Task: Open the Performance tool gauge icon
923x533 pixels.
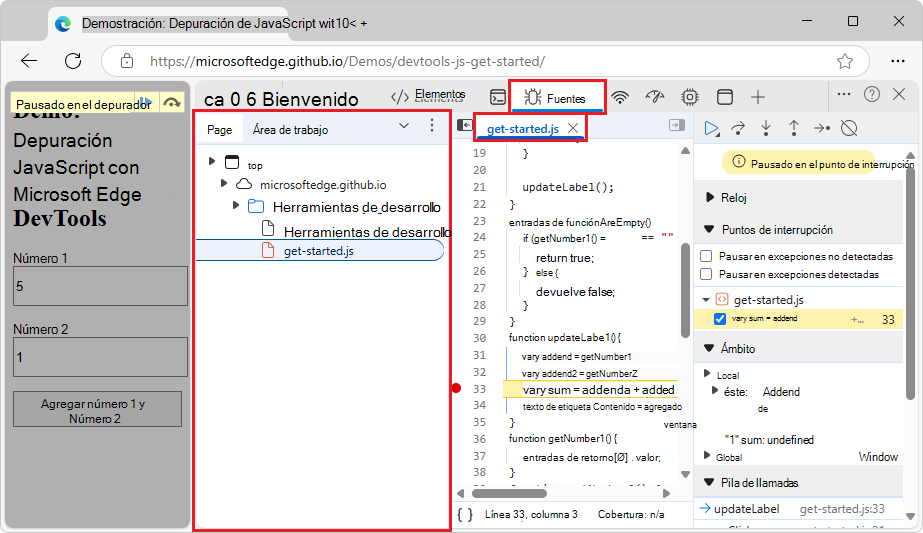Action: tap(655, 97)
